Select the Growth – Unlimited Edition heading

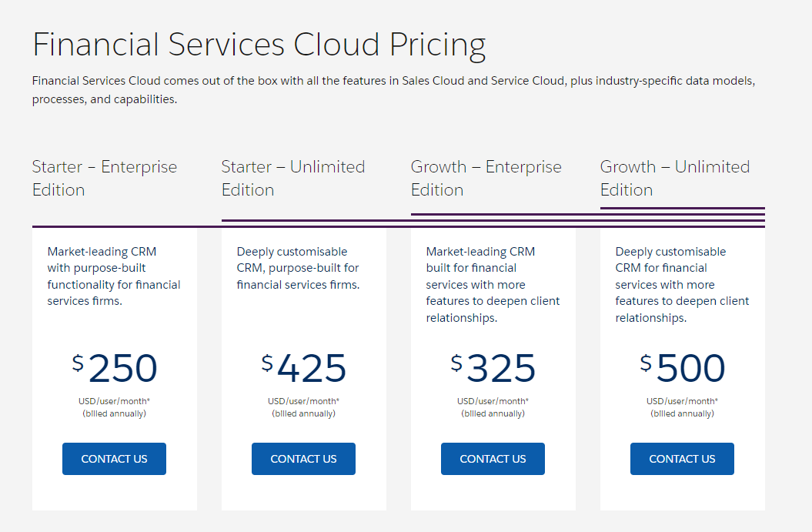tap(675, 178)
